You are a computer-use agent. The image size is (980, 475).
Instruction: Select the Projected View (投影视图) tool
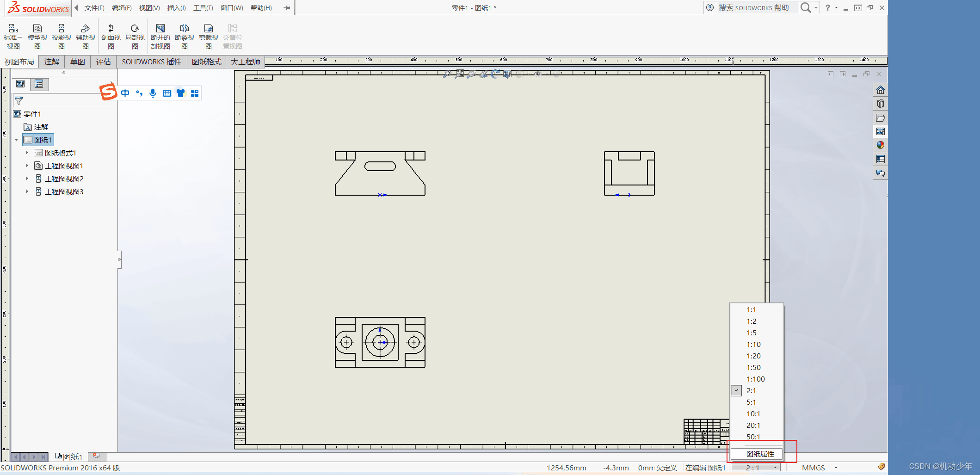(x=62, y=37)
